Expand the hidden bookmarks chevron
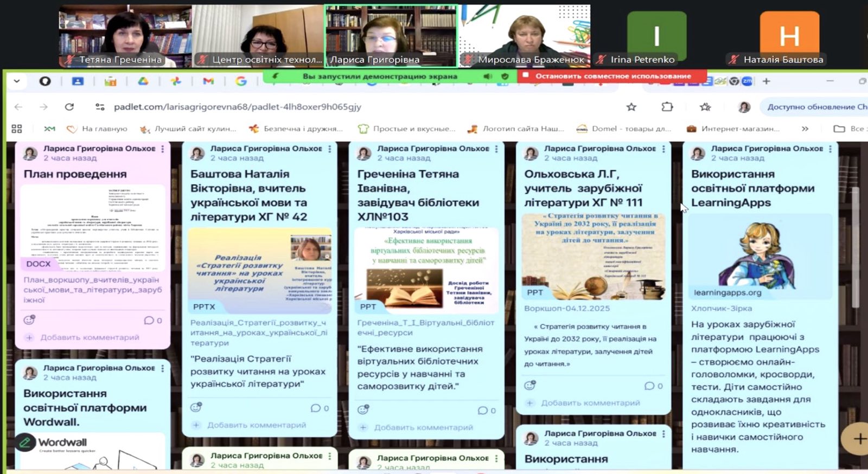The image size is (868, 474). pyautogui.click(x=805, y=129)
